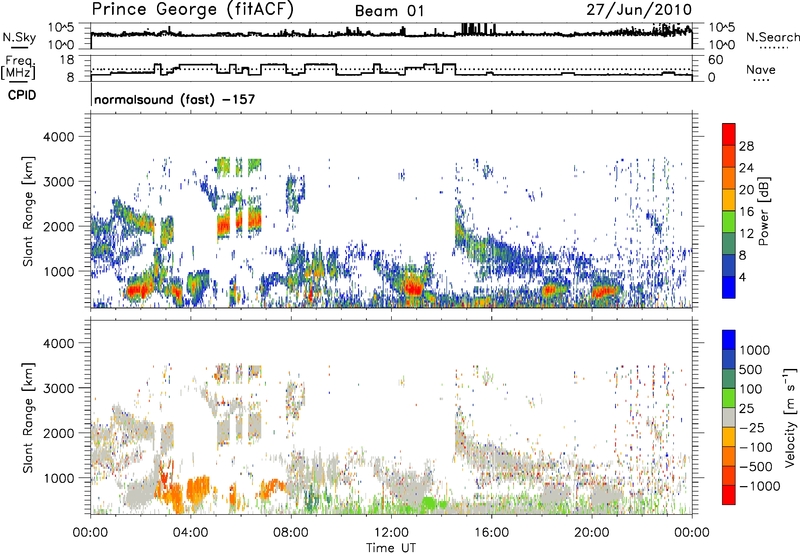The width and height of the screenshot is (800, 554).
Task: Click the '20:00' time tick label
Action: pyautogui.click(x=592, y=533)
